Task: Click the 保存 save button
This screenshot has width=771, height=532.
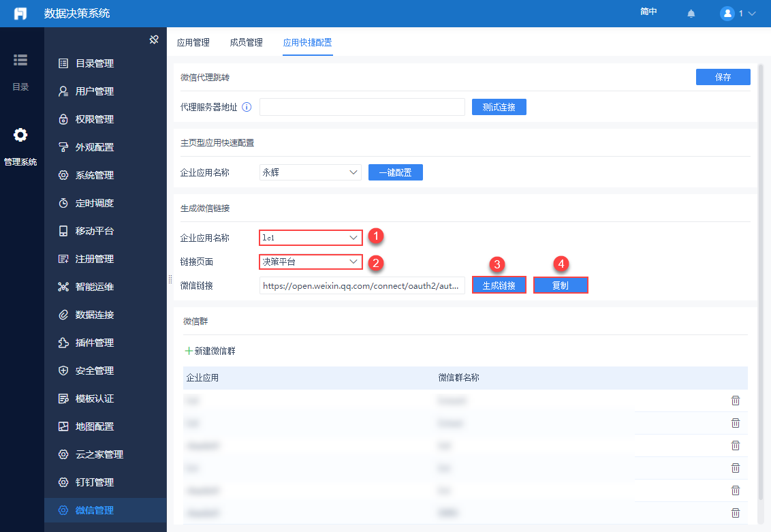Action: click(x=723, y=77)
